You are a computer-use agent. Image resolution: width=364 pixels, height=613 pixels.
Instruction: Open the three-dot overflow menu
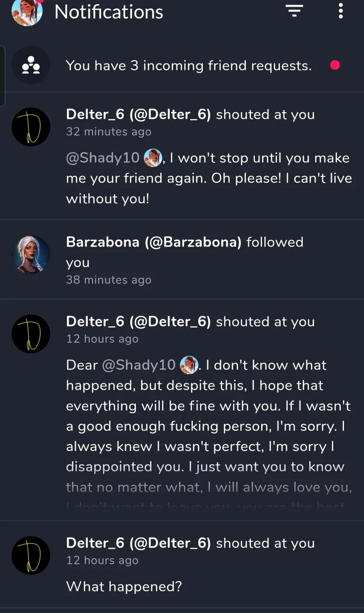click(x=341, y=11)
